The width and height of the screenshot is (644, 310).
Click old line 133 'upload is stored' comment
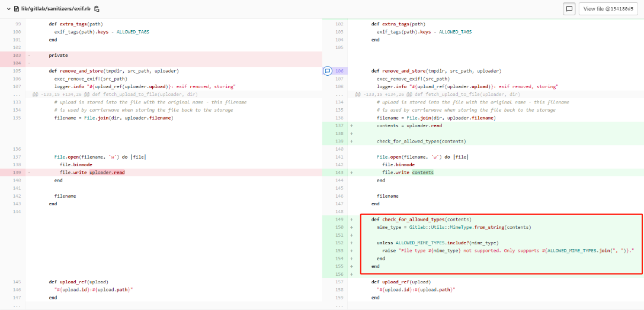point(150,102)
